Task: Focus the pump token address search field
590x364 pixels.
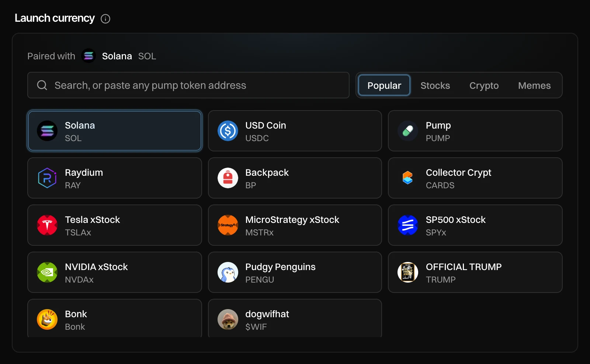Action: 188,85
